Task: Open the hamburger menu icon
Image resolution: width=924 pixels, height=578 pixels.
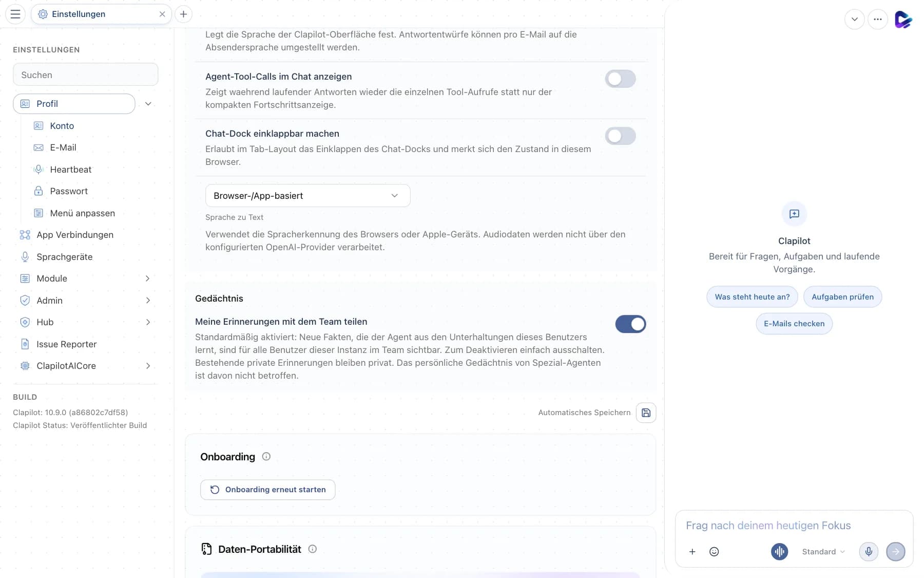Action: (15, 14)
